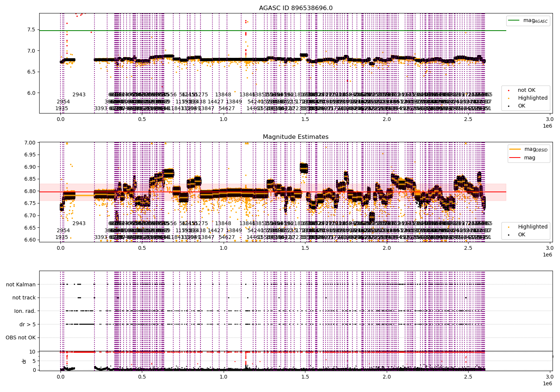Select 'Highlighted' legend entry in top plot

pyautogui.click(x=532, y=98)
